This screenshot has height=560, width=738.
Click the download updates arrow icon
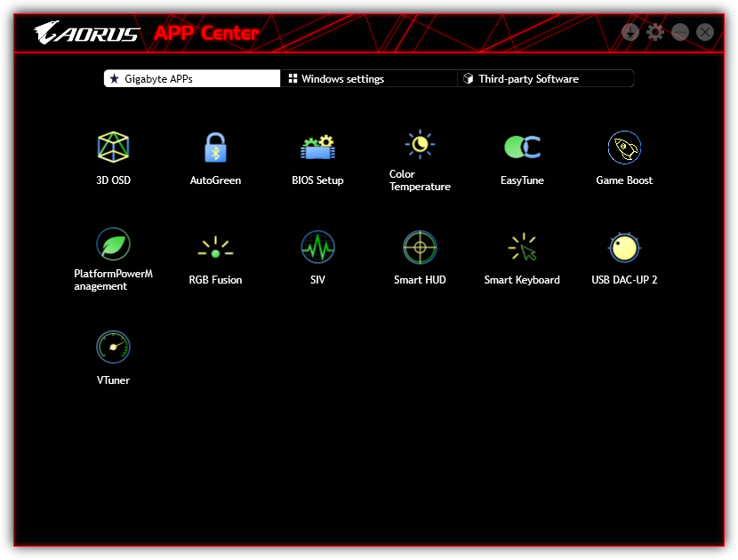click(x=630, y=32)
